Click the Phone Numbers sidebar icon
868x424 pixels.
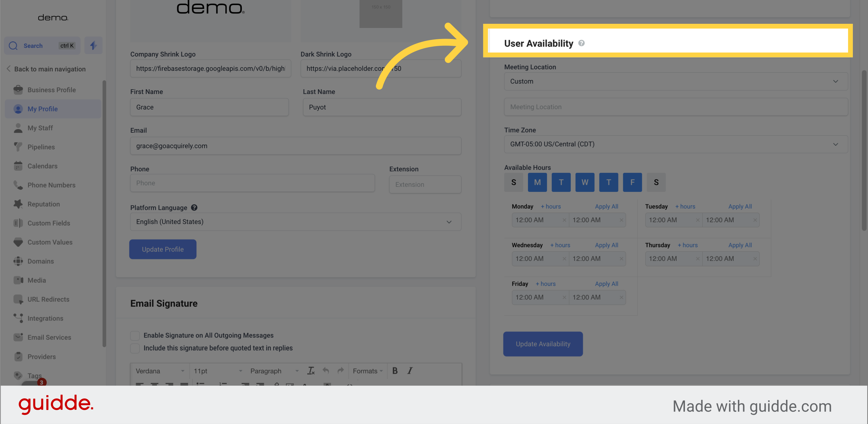point(18,185)
